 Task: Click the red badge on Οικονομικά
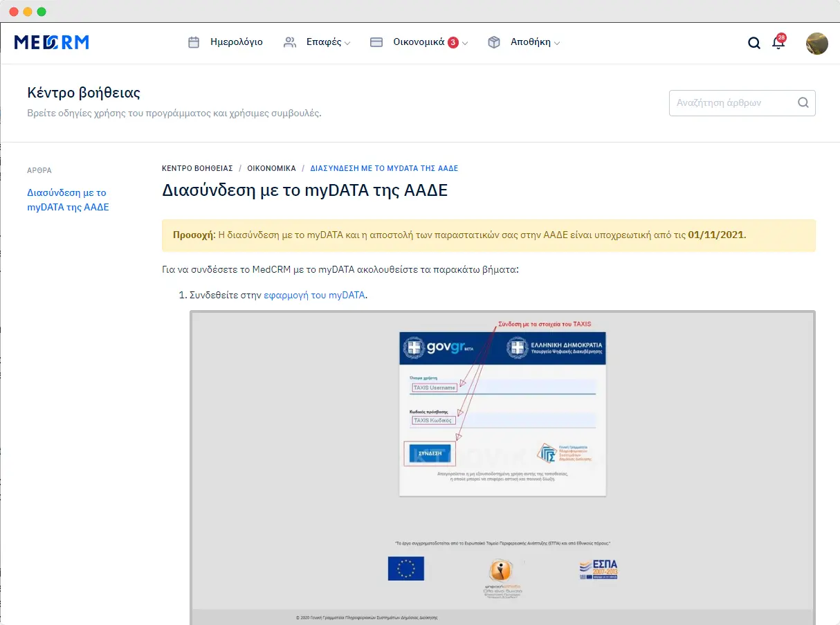pyautogui.click(x=453, y=42)
